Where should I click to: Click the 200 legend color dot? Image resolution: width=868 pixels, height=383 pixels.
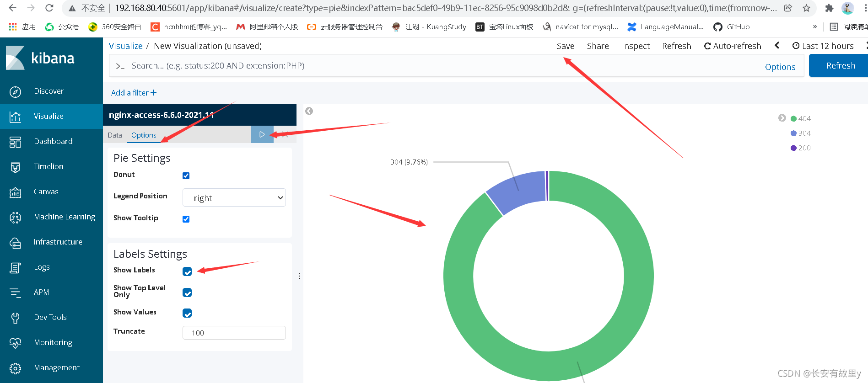tap(793, 148)
